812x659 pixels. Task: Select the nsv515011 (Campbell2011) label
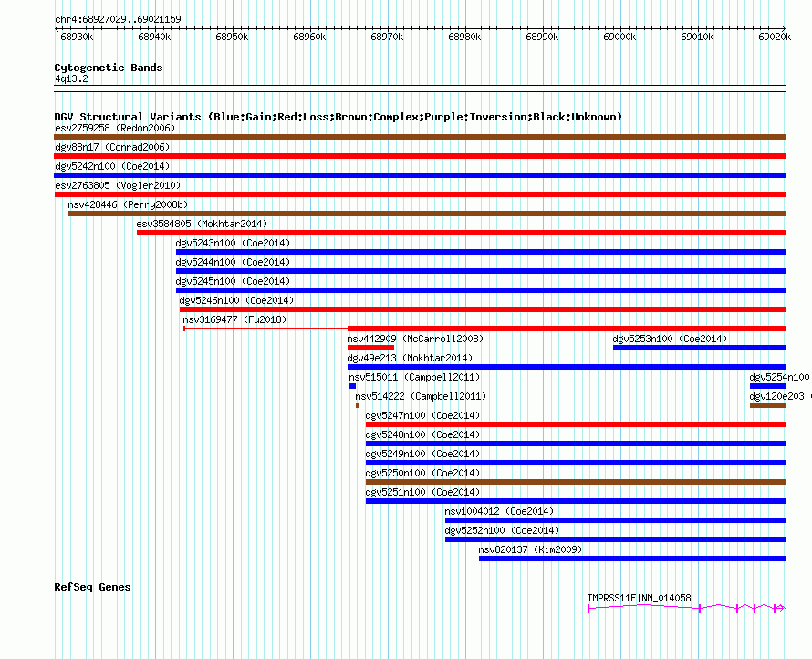point(414,377)
